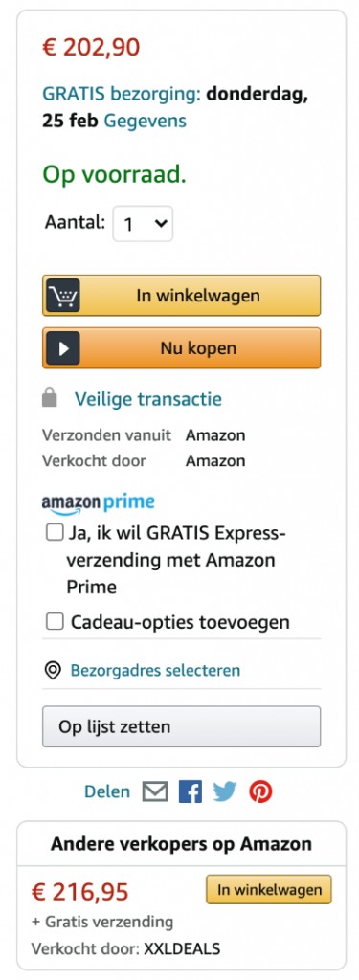Enable GRATIS Express-verzending with Prime checkbox
The image size is (359, 980).
(55, 532)
